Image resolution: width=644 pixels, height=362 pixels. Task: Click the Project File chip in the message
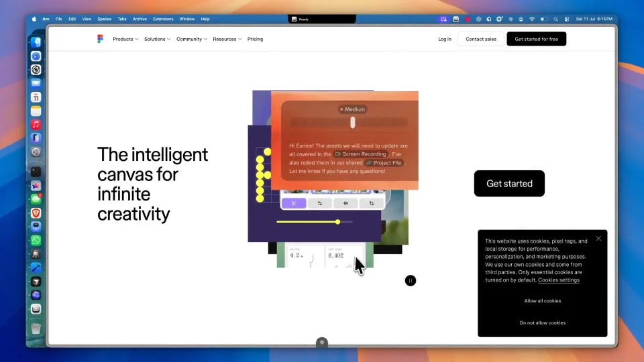(384, 162)
